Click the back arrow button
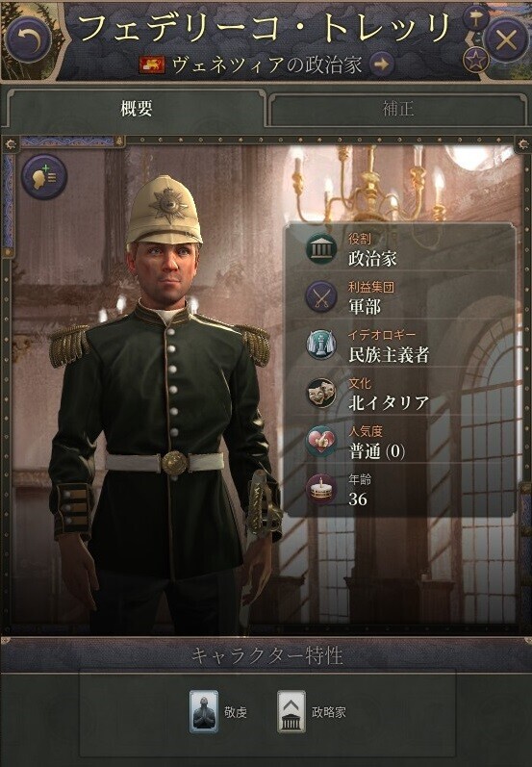Image resolution: width=532 pixels, height=767 pixels. click(x=29, y=39)
